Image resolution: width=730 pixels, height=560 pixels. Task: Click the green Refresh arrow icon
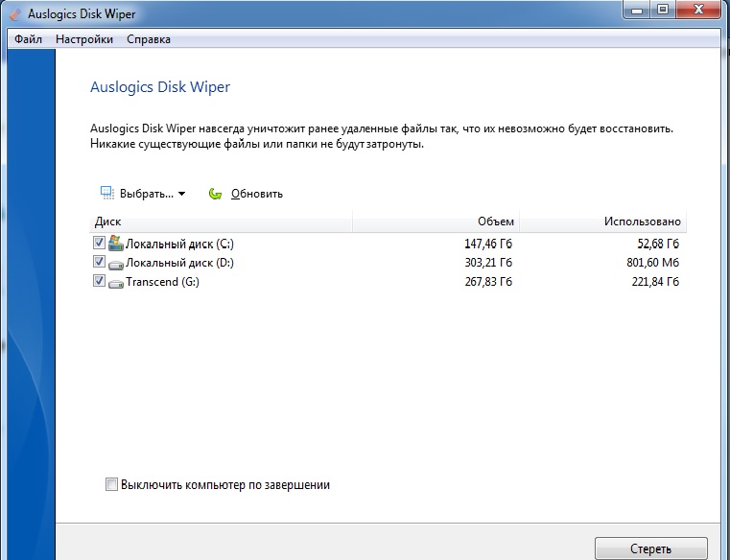tap(215, 194)
